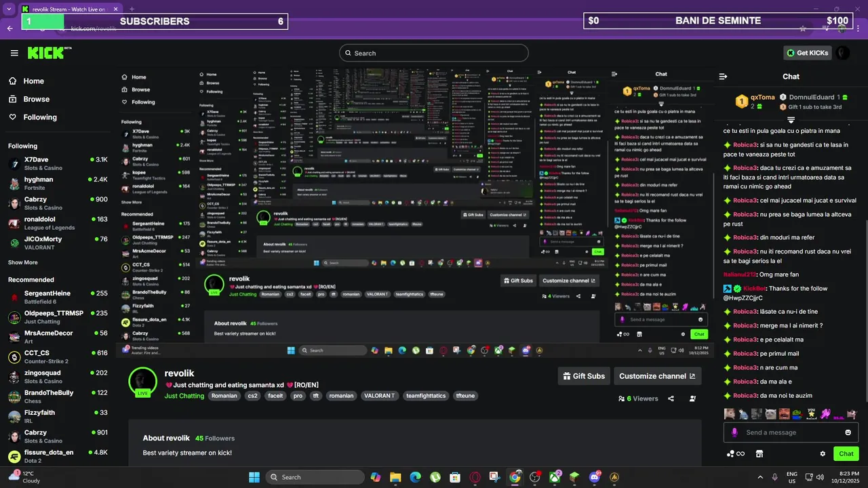Click the browser back arrow
Viewport: 868px width, 488px height.
tap(9, 28)
